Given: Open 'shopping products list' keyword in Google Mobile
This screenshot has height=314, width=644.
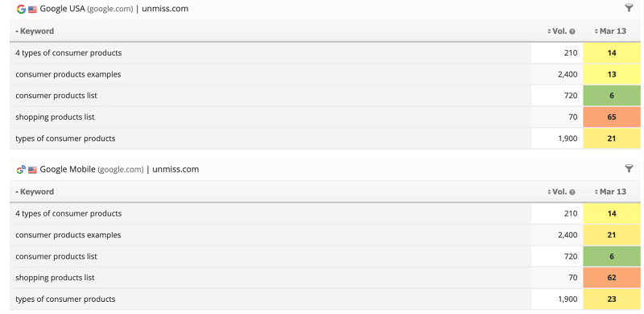Looking at the screenshot, I should click(x=55, y=278).
